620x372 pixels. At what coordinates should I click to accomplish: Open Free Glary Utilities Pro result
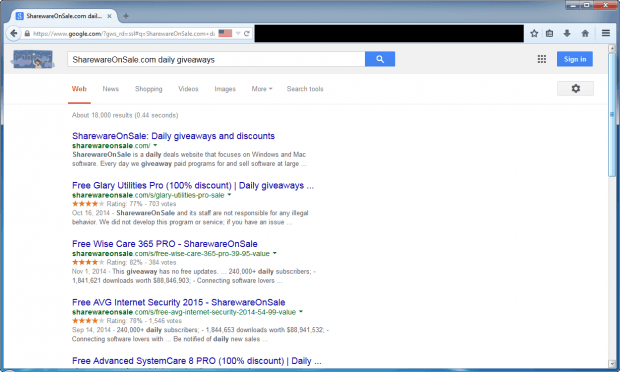(193, 185)
